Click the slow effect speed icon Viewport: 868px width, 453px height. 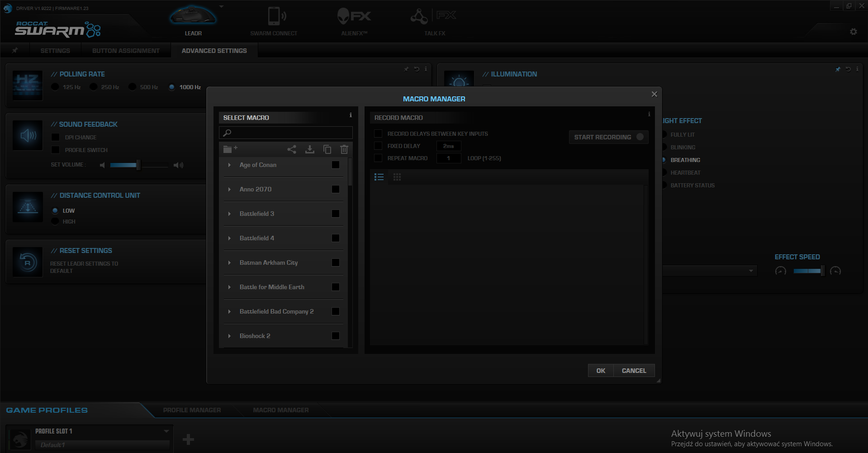[781, 271]
